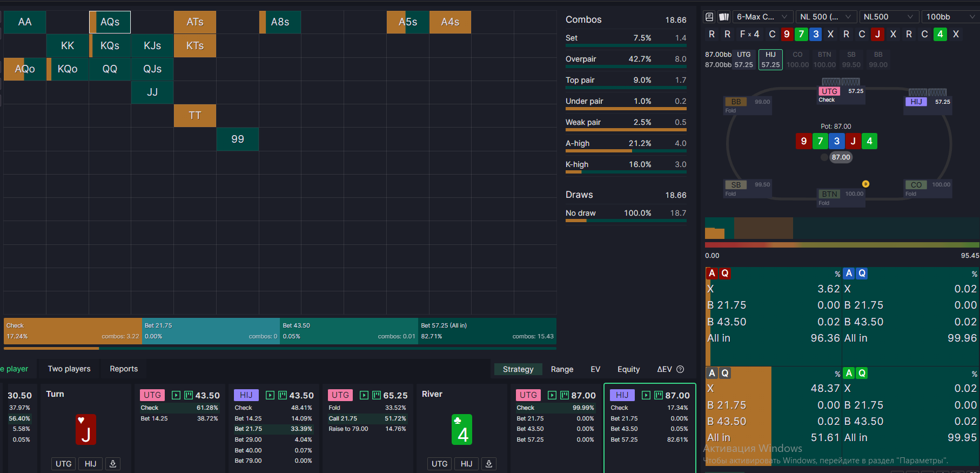The image size is (980, 473).
Task: Expand the 100bb stack size dropdown
Action: (950, 17)
